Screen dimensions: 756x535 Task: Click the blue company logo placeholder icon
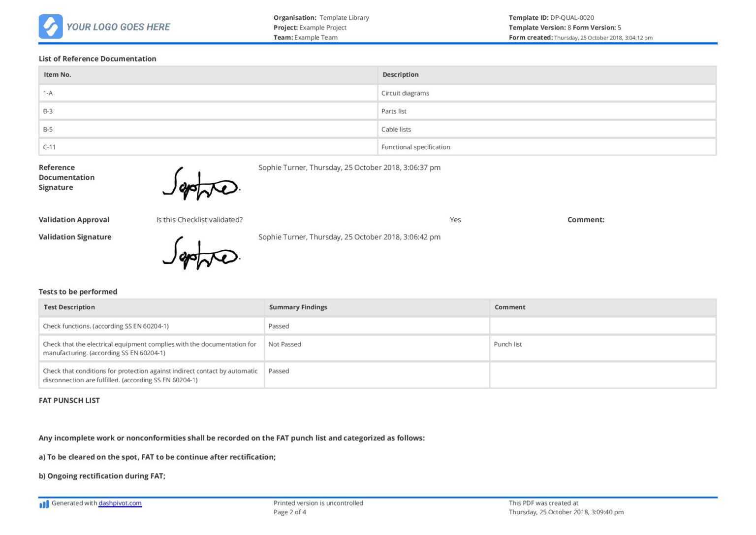coord(51,26)
